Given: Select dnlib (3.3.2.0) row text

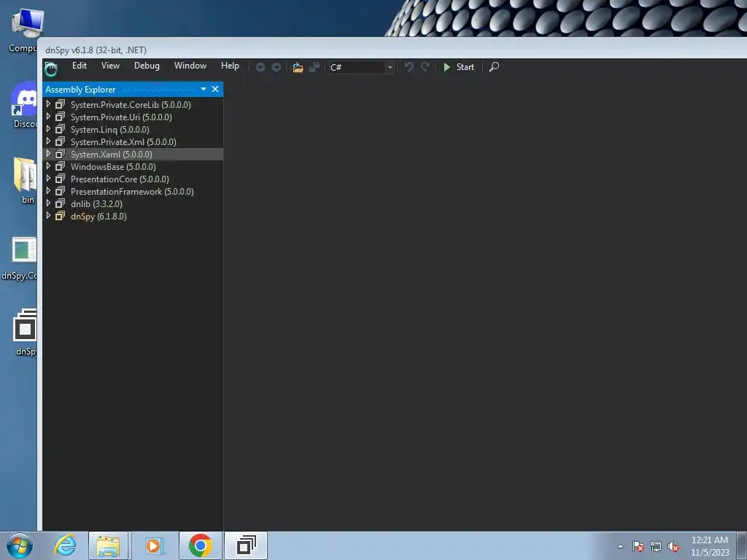Looking at the screenshot, I should point(96,204).
